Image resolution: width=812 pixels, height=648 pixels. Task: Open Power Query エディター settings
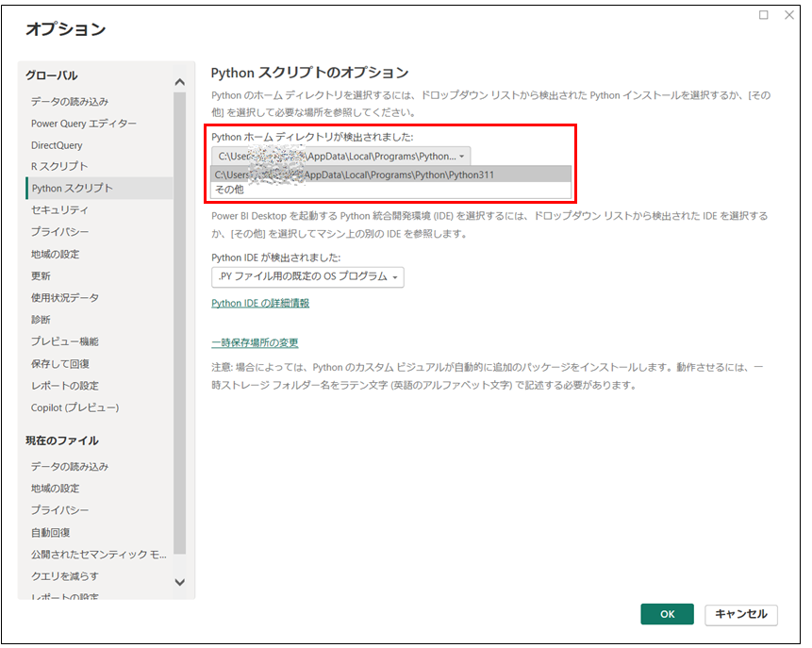tap(83, 124)
